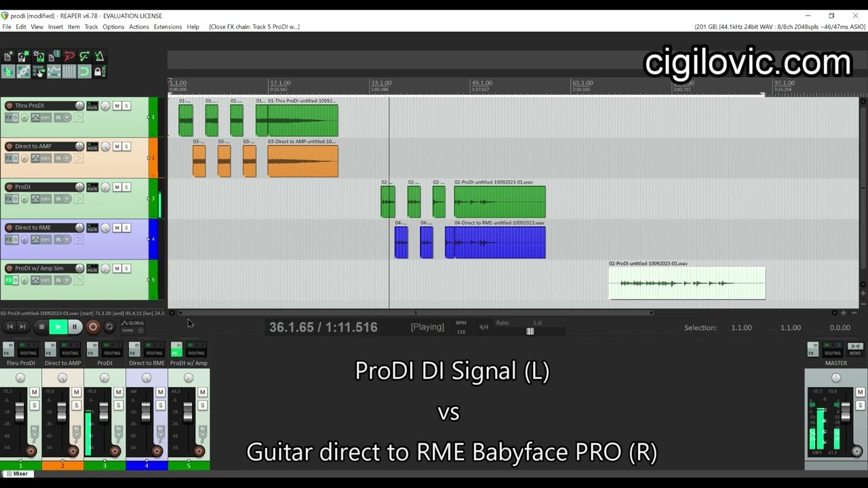The image size is (868, 488).
Task: Open mixer FX button on Thru ProDI strip
Action: coord(8,349)
